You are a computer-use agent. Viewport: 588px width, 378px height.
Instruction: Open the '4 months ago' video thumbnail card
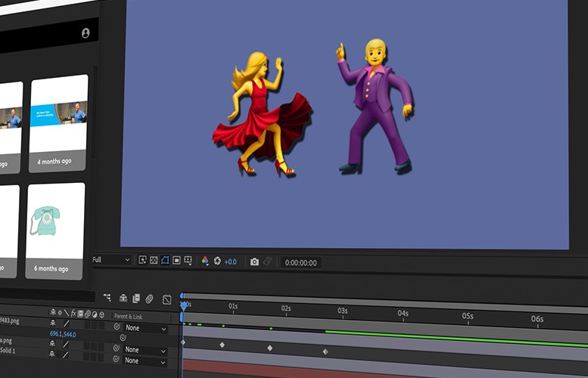click(58, 123)
